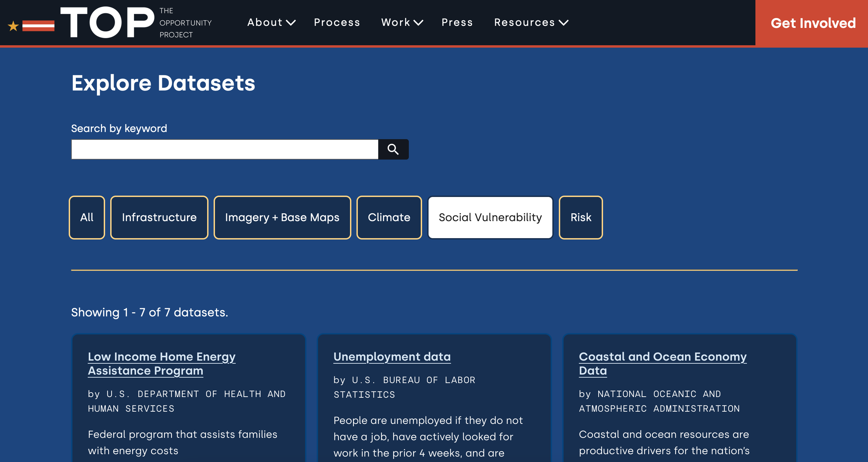Open the Resources nav item
This screenshot has height=462, width=868.
click(524, 22)
